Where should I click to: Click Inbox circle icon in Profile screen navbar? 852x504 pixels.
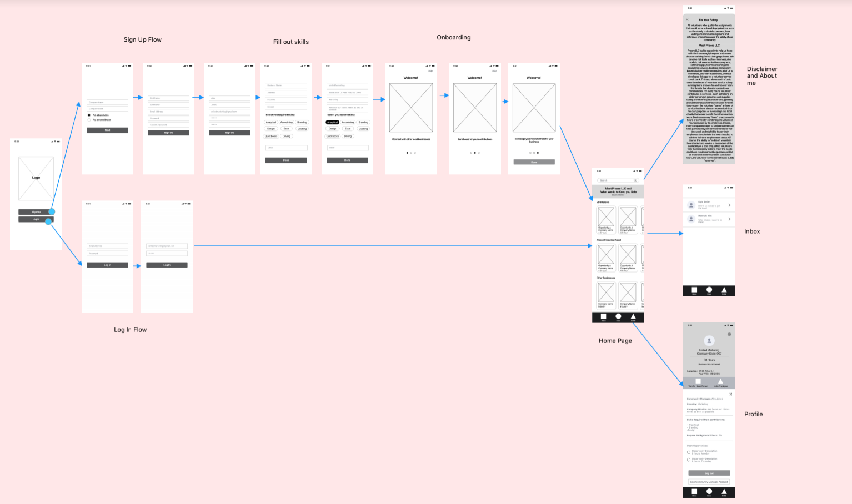point(709,491)
